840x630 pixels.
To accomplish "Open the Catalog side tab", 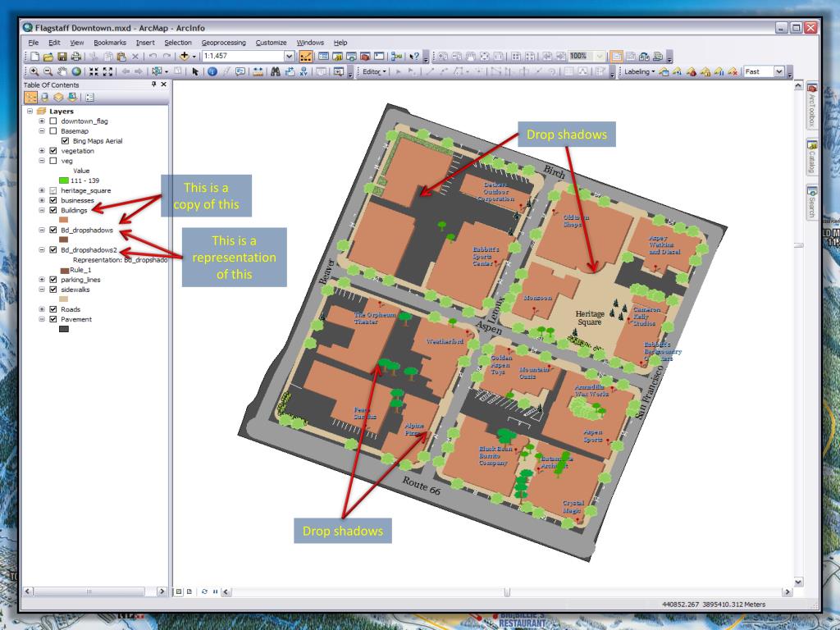I will pos(812,157).
